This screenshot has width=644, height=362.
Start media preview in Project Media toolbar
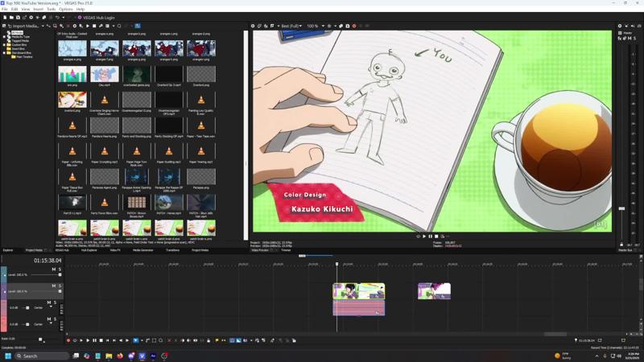click(88, 26)
